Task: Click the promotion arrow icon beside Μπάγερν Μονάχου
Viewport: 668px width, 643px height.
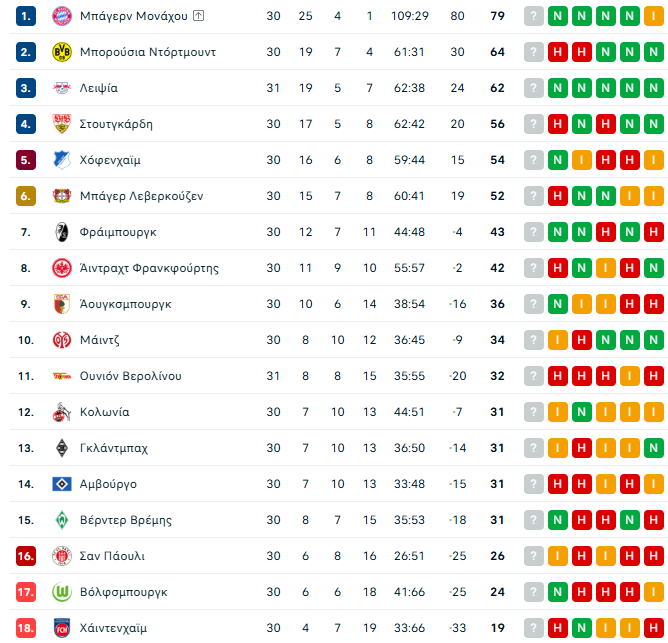Action: (x=198, y=16)
